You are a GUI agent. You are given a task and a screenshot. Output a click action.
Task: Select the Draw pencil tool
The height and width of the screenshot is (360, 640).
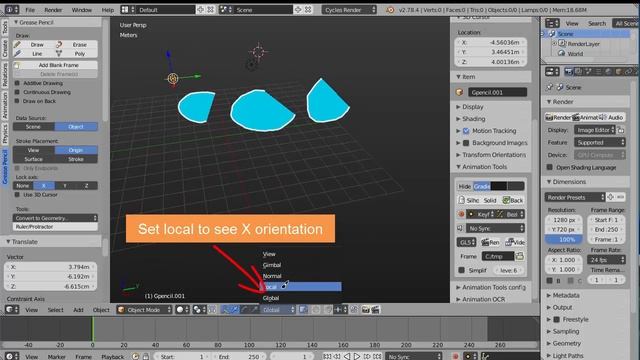click(34, 44)
